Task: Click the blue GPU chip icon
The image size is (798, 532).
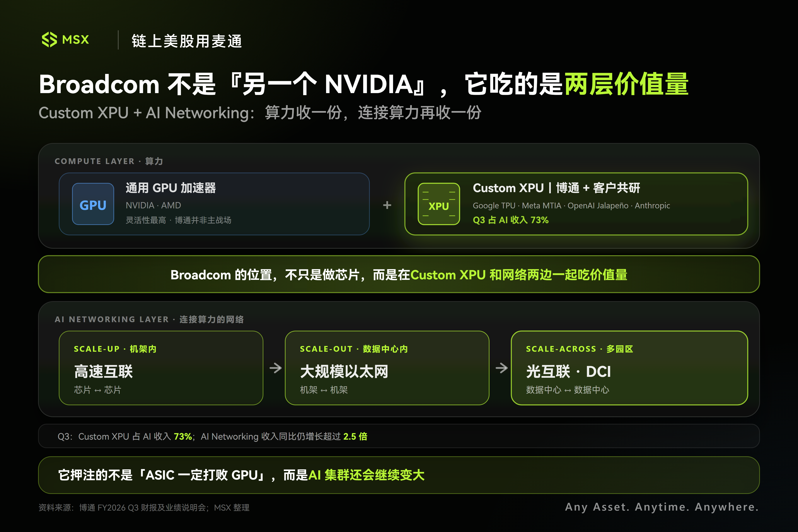Action: (93, 204)
